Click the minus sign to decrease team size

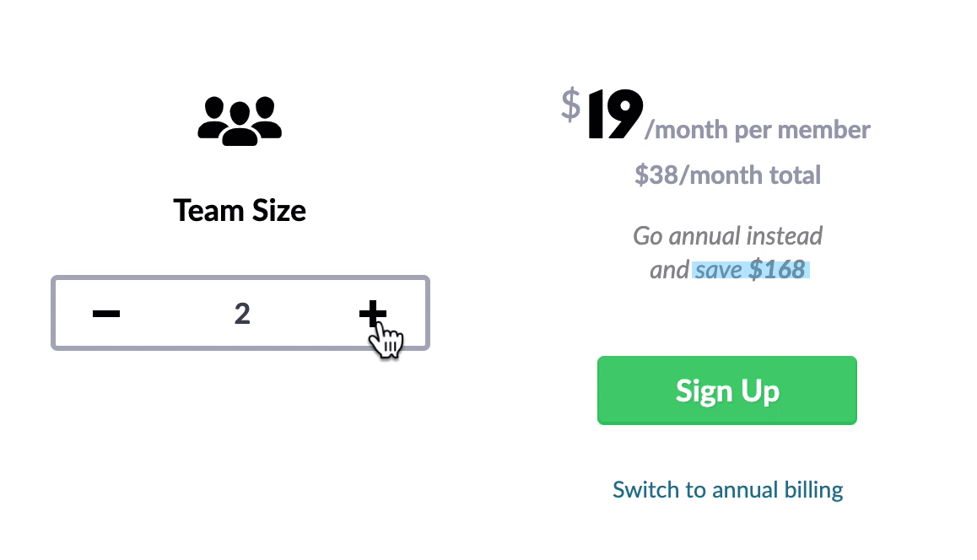click(106, 313)
